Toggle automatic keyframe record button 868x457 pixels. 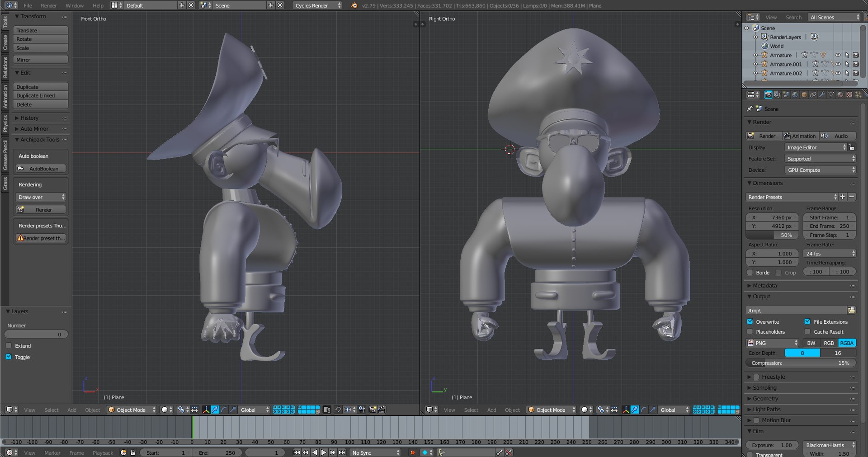pos(412,452)
